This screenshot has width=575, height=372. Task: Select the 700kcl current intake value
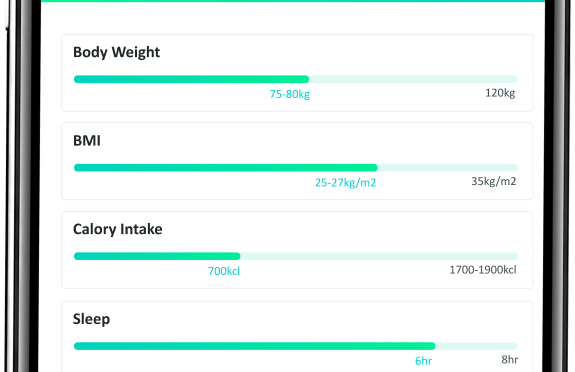pyautogui.click(x=224, y=271)
